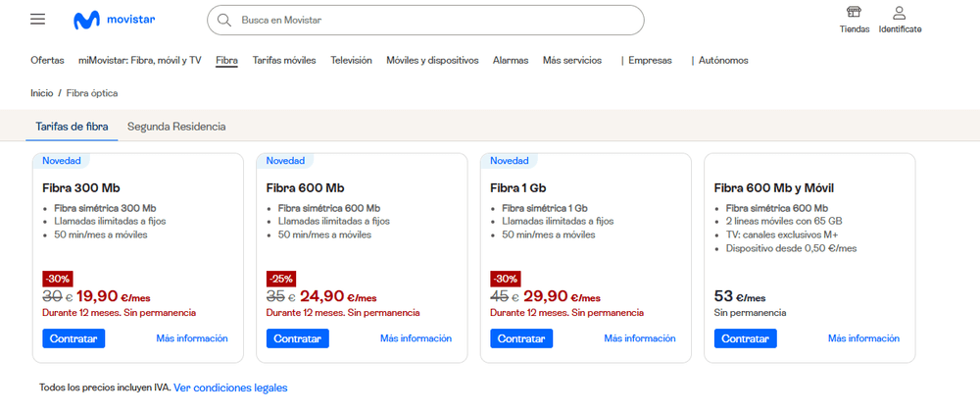
Task: Open the Tarifas móviles menu
Action: coord(284,61)
